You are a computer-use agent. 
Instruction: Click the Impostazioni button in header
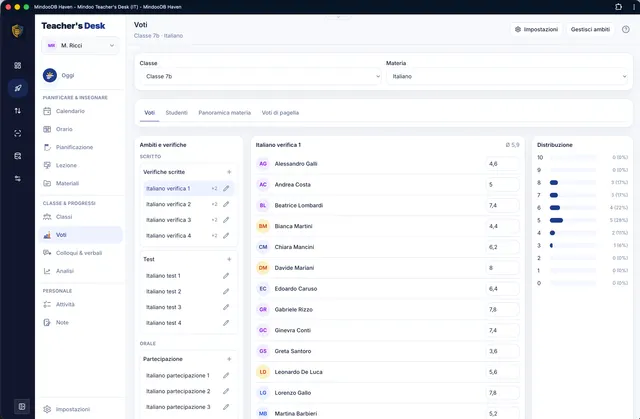pyautogui.click(x=536, y=29)
